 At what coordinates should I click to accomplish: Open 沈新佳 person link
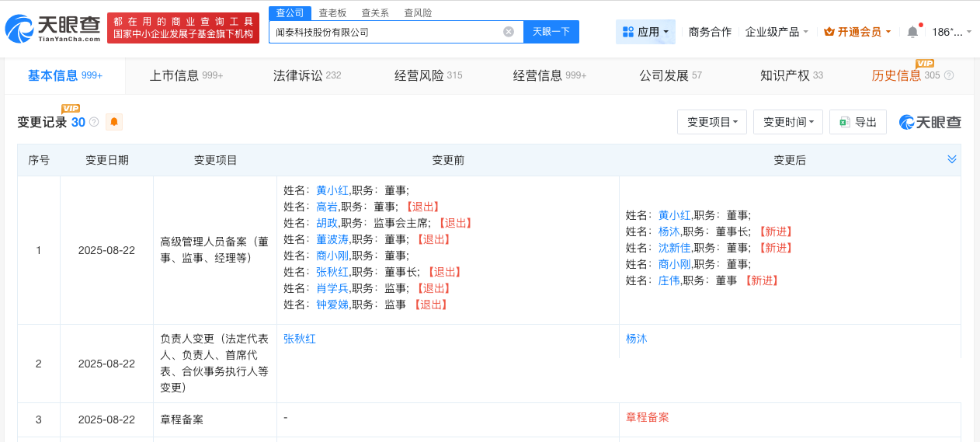pos(674,248)
